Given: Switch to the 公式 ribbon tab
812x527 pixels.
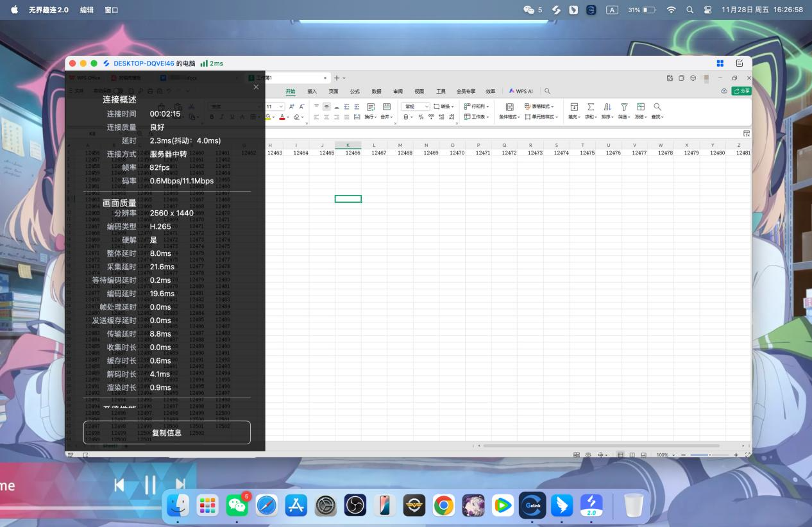Looking at the screenshot, I should click(355, 91).
